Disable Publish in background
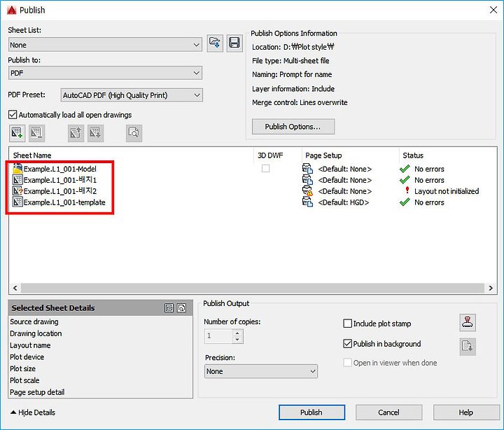Image resolution: width=504 pixels, height=430 pixels. pos(347,343)
